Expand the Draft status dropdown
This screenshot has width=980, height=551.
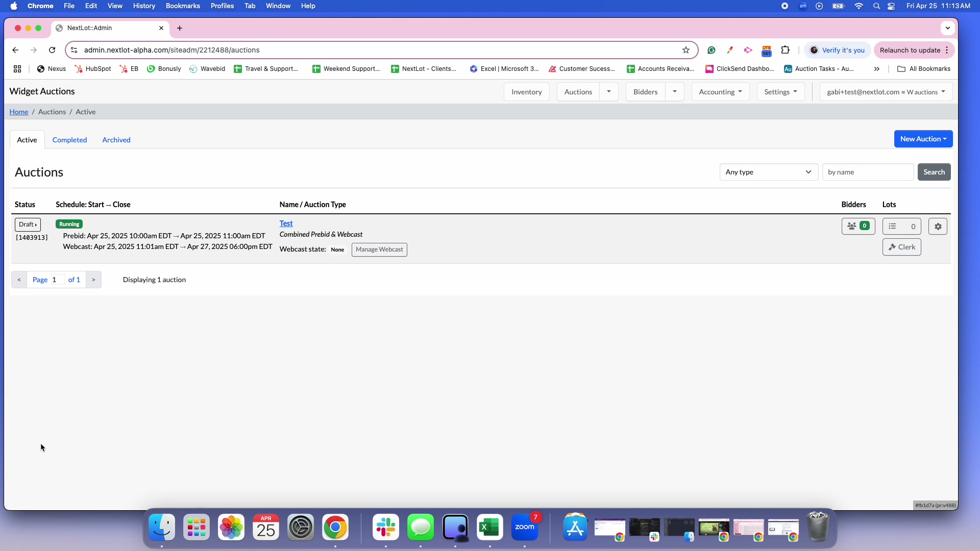point(28,224)
